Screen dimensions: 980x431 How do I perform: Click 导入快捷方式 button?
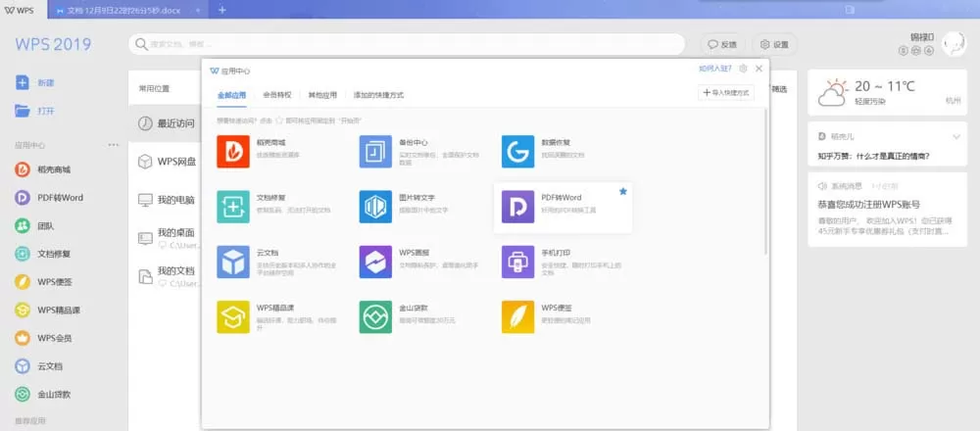(725, 92)
